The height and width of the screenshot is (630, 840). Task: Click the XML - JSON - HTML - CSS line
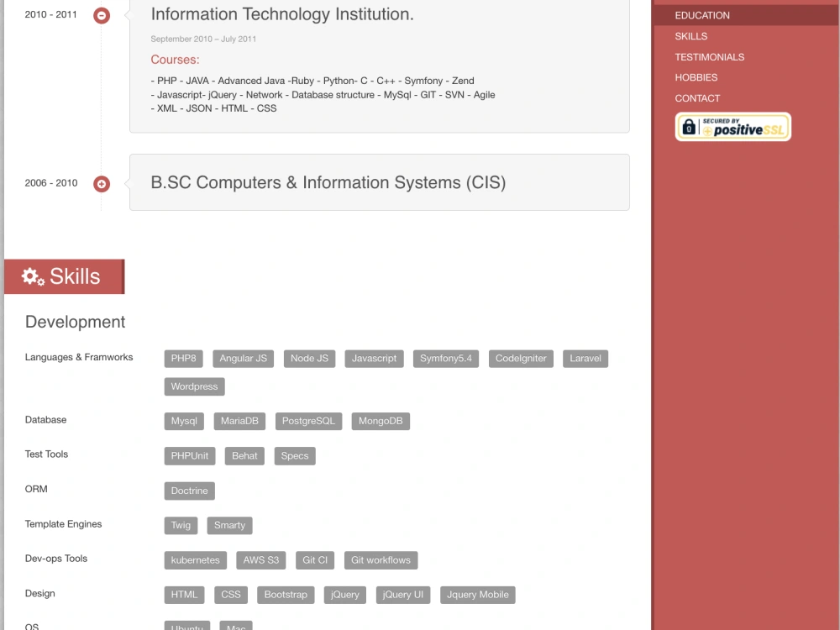point(213,108)
